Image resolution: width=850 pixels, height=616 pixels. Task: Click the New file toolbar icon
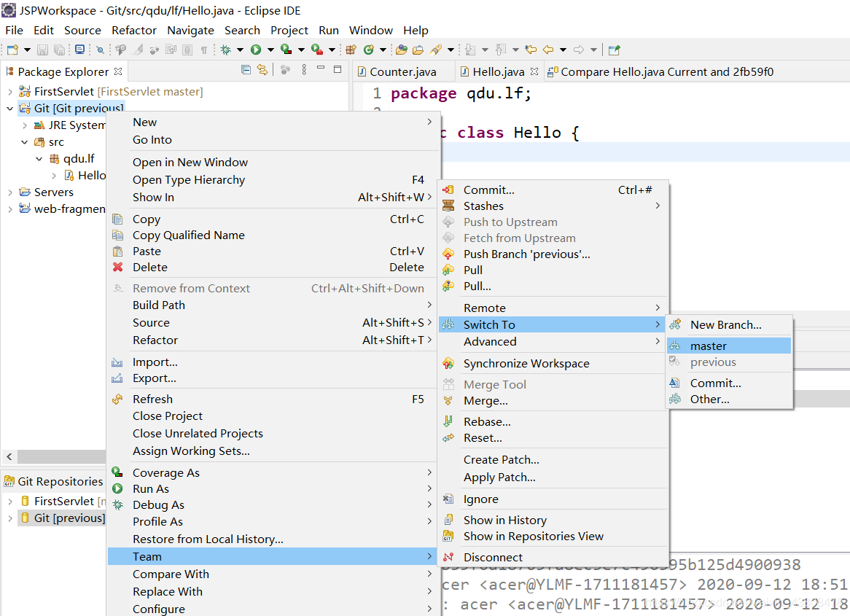[12, 50]
